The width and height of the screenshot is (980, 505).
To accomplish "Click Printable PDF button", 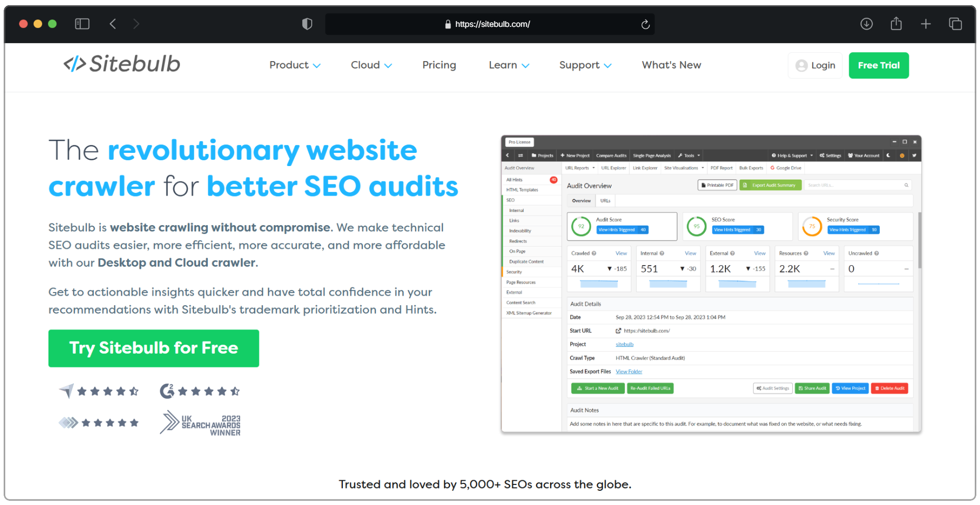I will pyautogui.click(x=717, y=185).
